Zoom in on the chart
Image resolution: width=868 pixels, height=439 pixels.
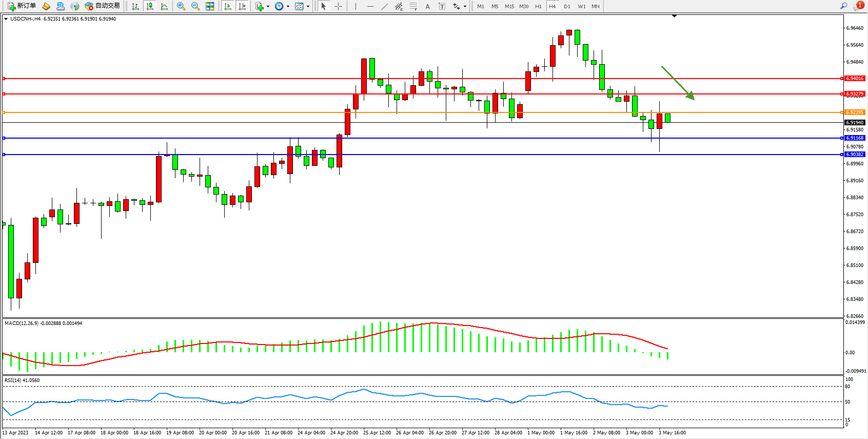[x=181, y=6]
